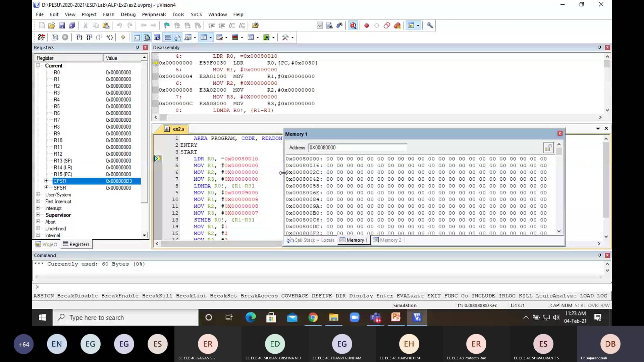Image resolution: width=644 pixels, height=362 pixels.
Task: Click inside the Memory 1 Address field
Action: point(357,147)
